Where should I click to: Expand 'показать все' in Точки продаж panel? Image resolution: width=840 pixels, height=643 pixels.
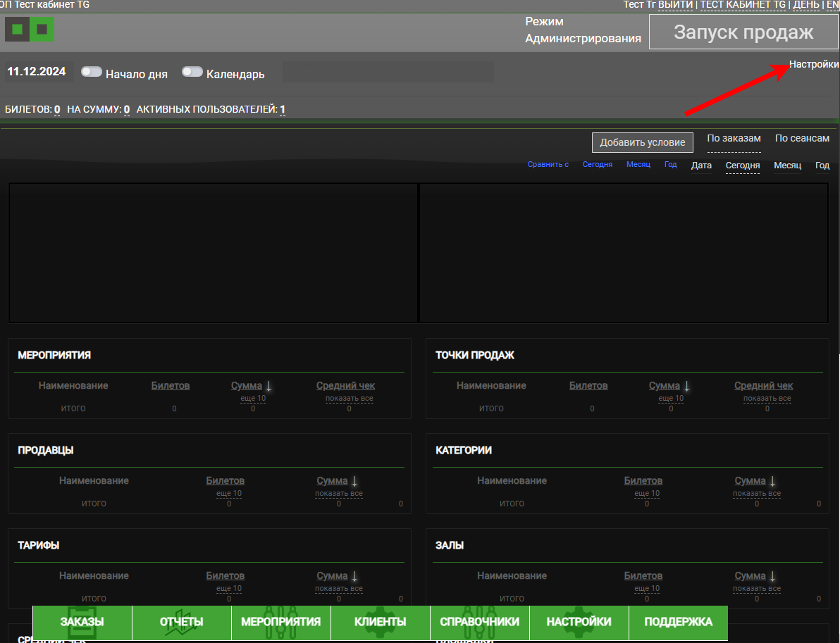coord(767,399)
